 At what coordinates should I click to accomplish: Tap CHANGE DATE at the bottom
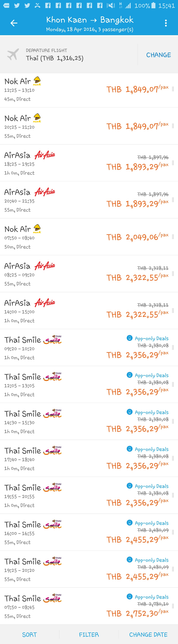click(148, 635)
